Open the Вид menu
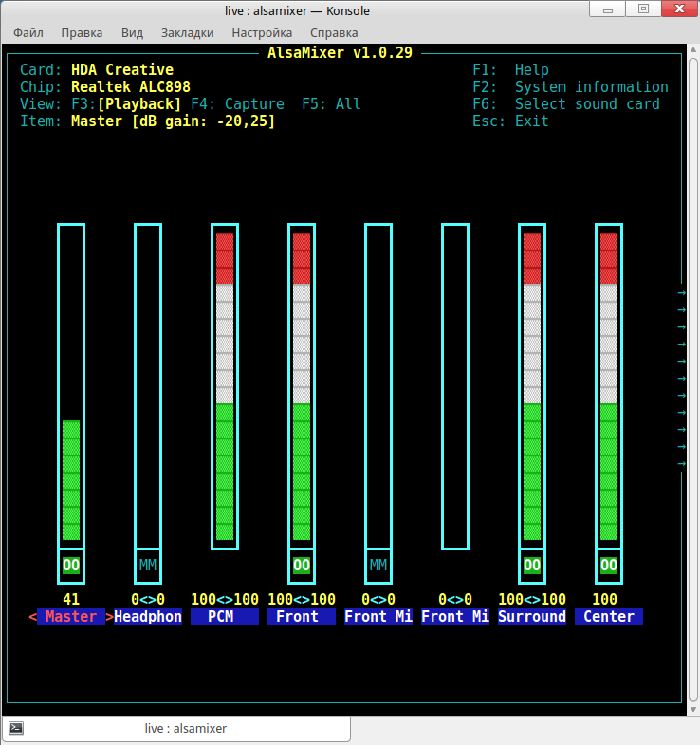Viewport: 700px width, 745px height. coord(132,33)
